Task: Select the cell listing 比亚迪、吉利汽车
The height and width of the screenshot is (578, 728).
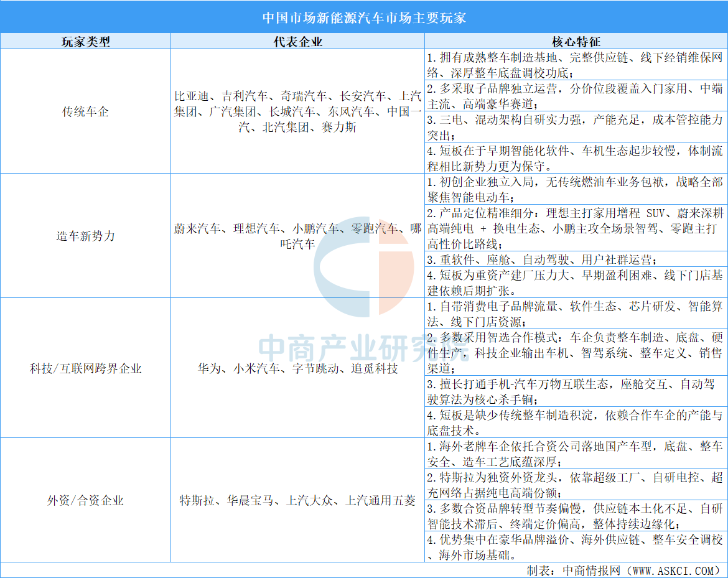Action: [x=297, y=111]
